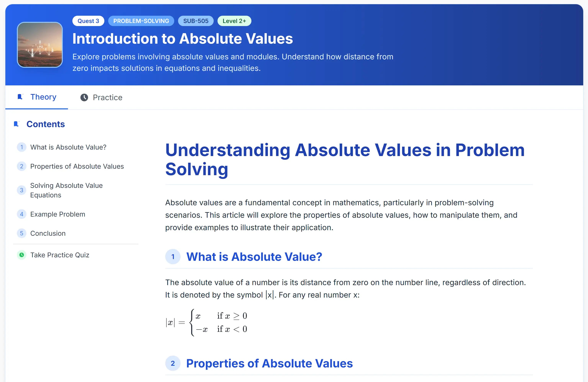Select the PROBLEM-SOLVING tag

coord(141,21)
